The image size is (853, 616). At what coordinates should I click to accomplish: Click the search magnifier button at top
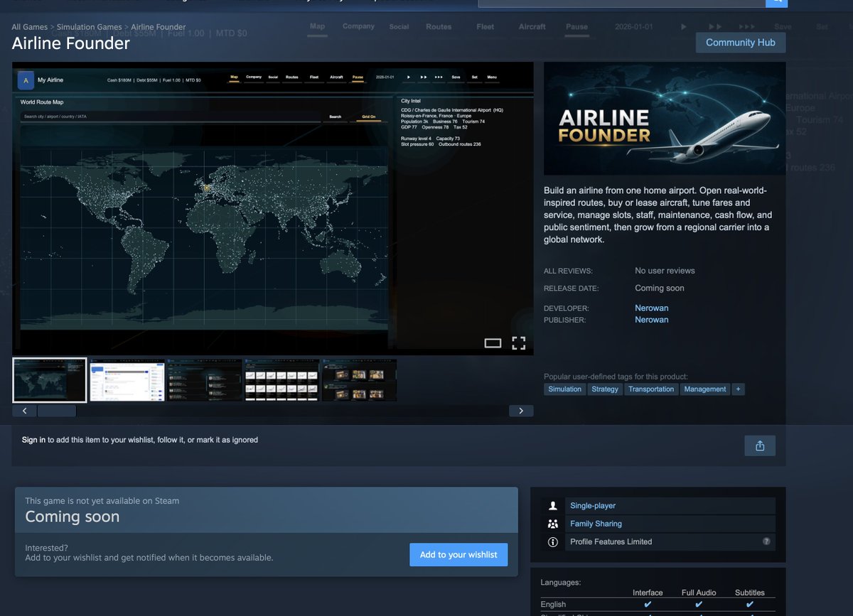click(776, 2)
